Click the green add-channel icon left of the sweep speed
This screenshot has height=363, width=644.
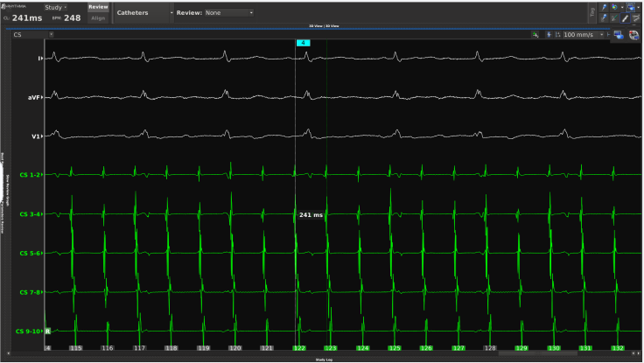coord(535,34)
